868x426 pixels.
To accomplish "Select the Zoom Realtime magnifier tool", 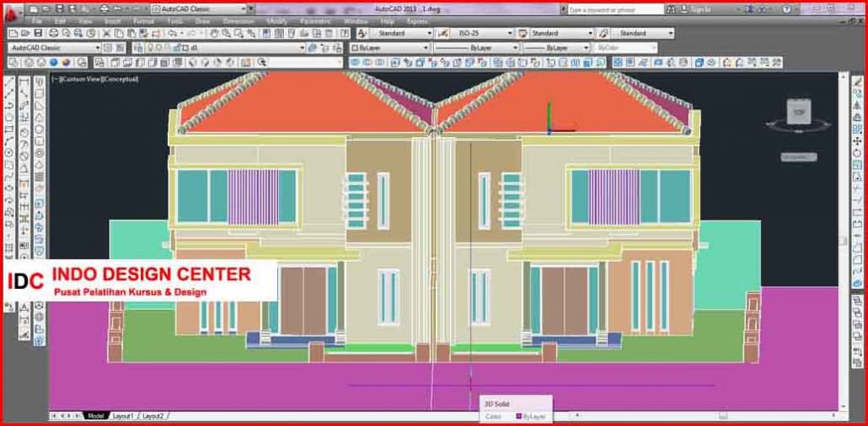I will [225, 33].
